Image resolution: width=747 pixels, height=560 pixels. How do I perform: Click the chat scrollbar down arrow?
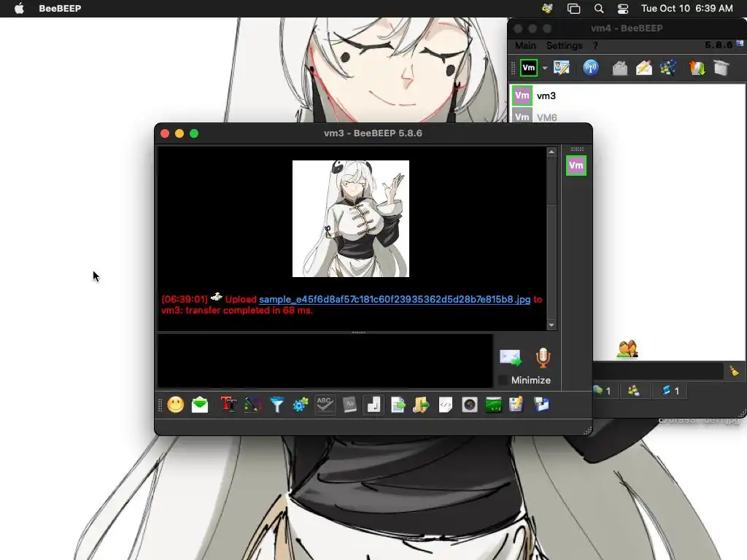point(551,325)
